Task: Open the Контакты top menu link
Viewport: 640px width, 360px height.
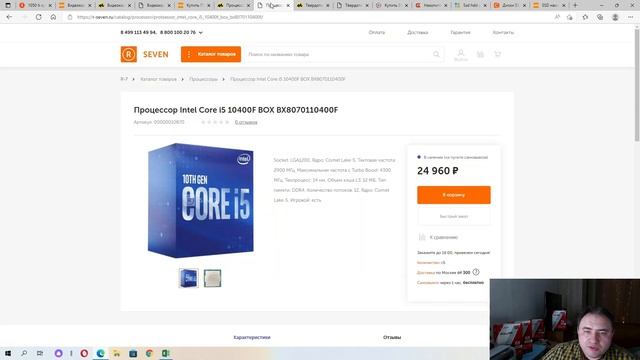Action: tap(503, 32)
